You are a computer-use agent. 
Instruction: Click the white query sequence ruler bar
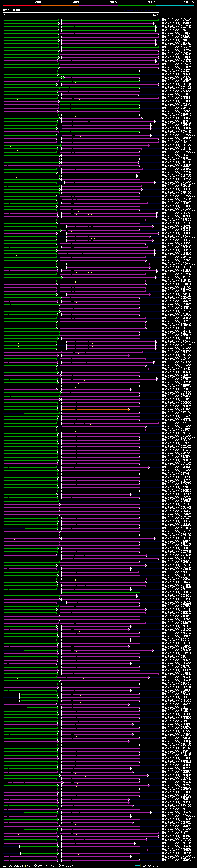(x=81, y=13)
